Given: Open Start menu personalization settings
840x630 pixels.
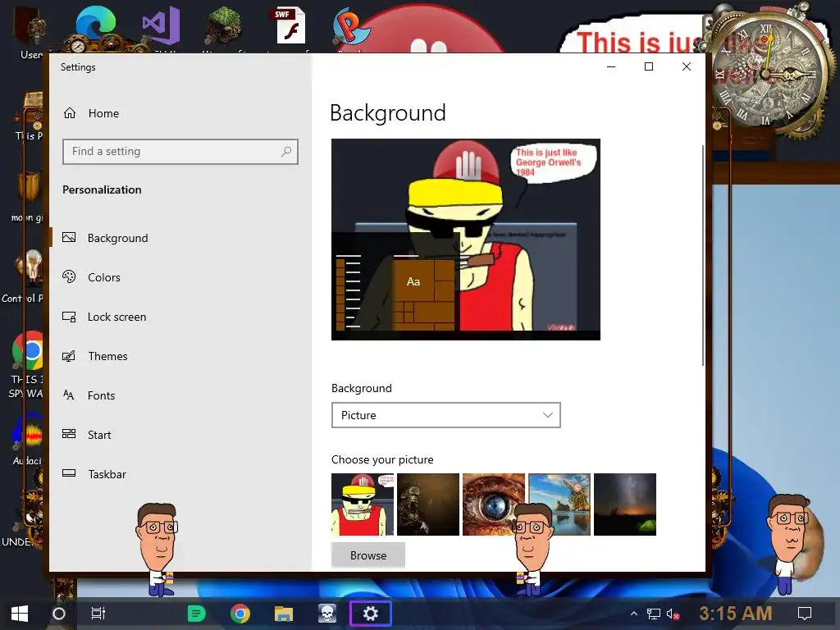Looking at the screenshot, I should (x=99, y=435).
